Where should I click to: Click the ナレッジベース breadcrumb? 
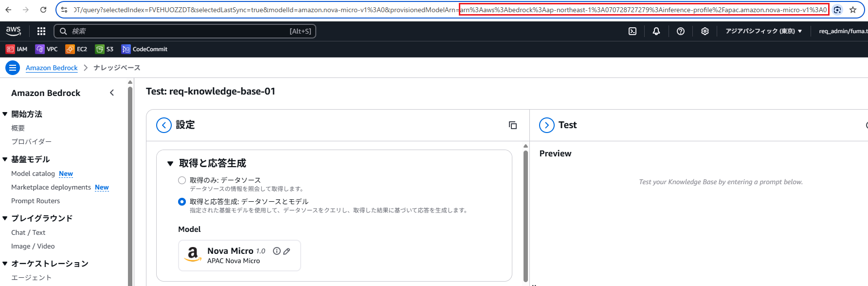click(x=117, y=68)
